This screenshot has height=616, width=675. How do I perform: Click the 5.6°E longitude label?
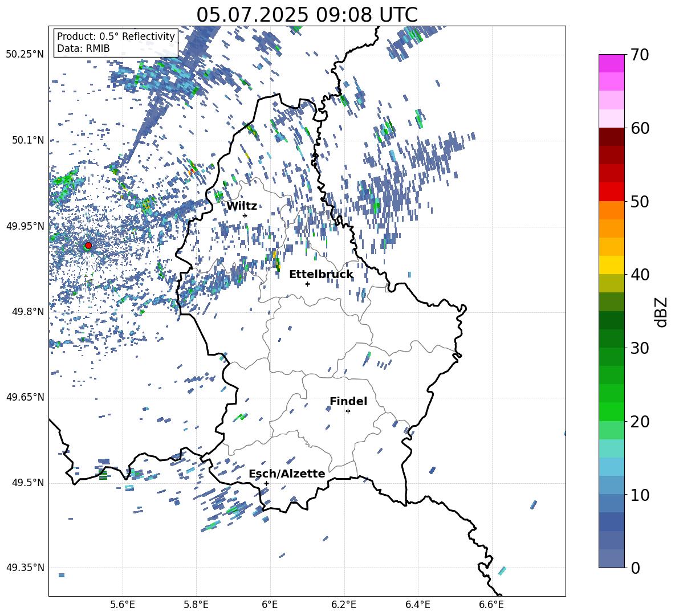coord(123,605)
